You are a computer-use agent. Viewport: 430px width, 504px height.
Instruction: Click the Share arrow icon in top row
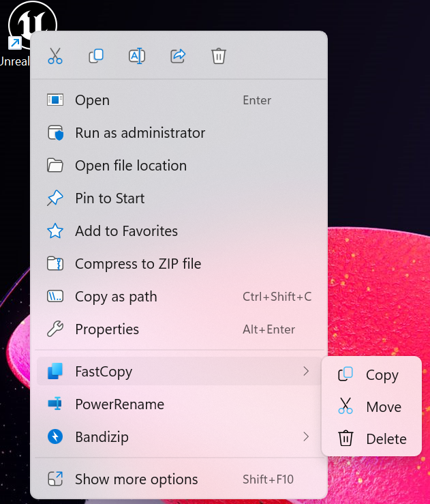pyautogui.click(x=178, y=56)
